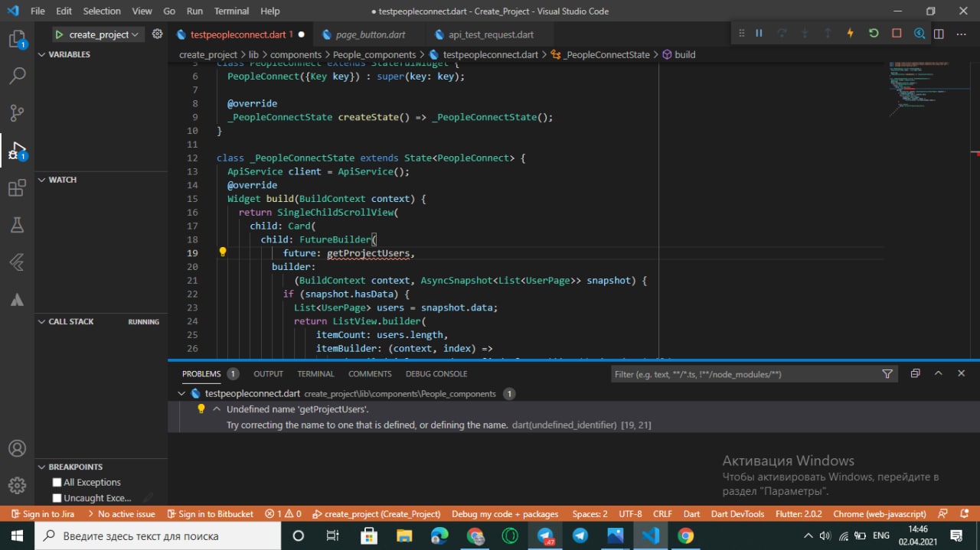Stop the debug session
This screenshot has width=980, height=550.
tap(897, 34)
